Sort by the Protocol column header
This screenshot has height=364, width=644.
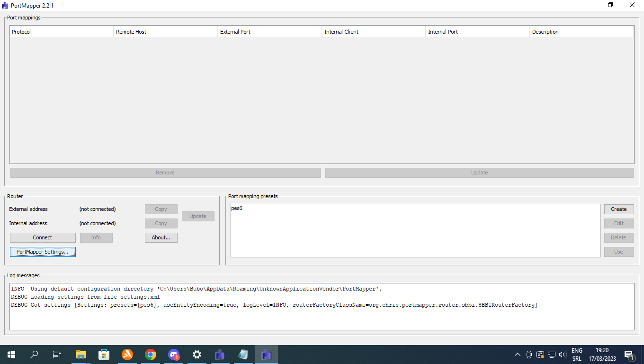[x=62, y=32]
